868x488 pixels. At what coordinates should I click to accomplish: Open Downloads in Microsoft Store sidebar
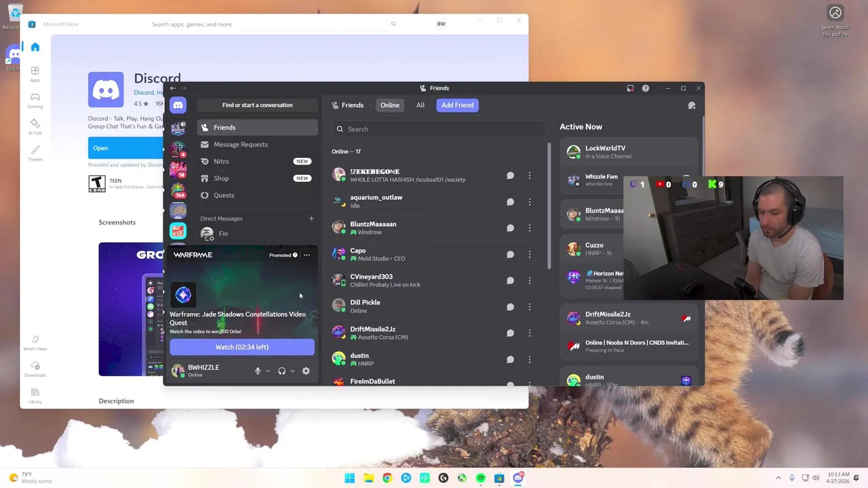click(35, 369)
